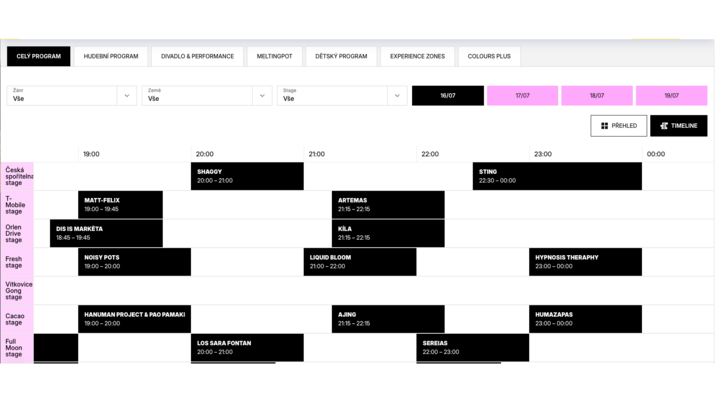Image resolution: width=715 pixels, height=402 pixels.
Task: Open the Sting concert event block
Action: pyautogui.click(x=557, y=176)
